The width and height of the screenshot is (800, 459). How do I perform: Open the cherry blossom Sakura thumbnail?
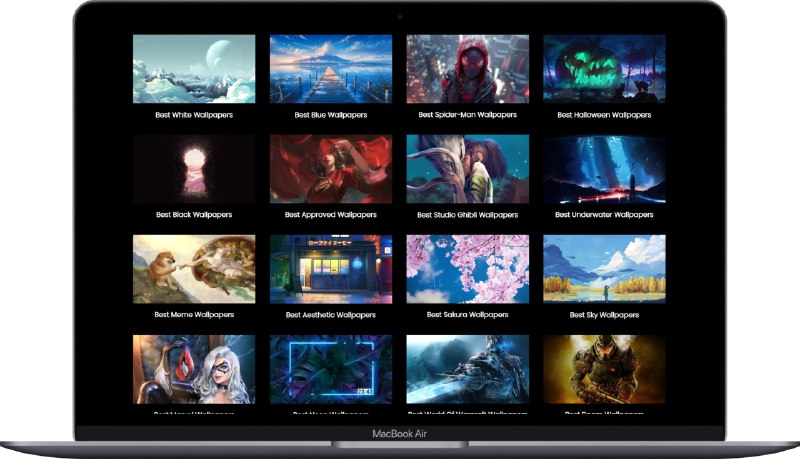(x=467, y=269)
